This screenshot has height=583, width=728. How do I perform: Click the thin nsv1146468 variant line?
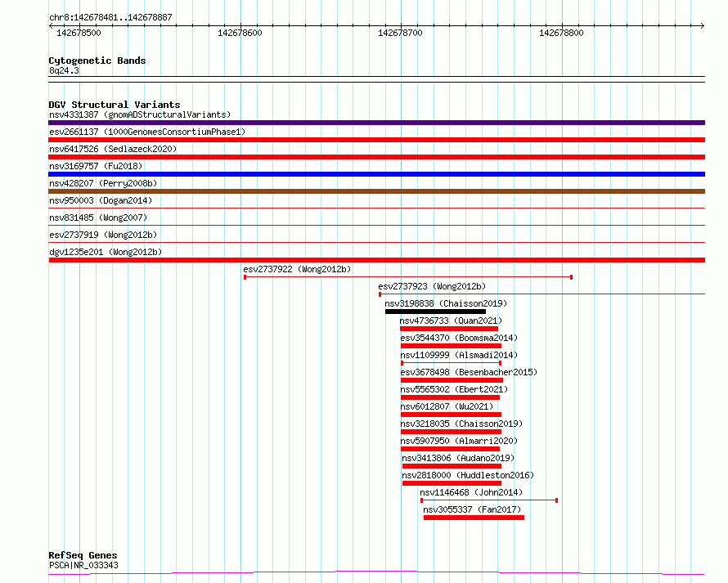coord(489,500)
